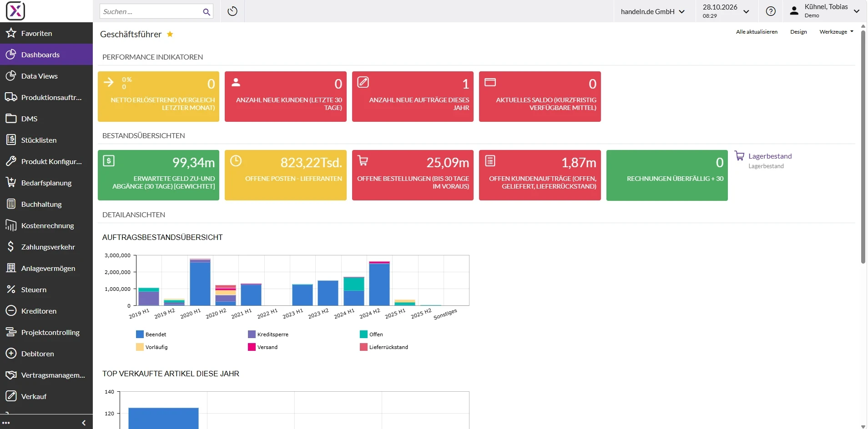Viewport: 868px width, 429px height.
Task: Click the Bedarfsplanung cart icon
Action: 11,183
